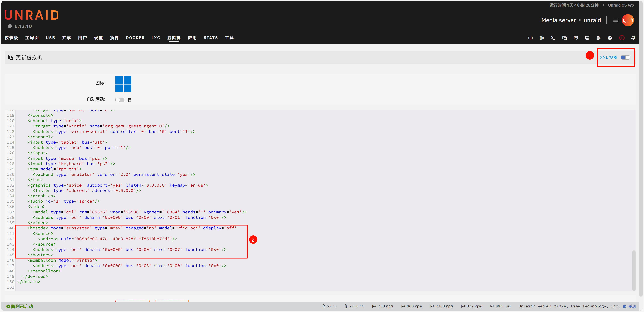Go to the 仪表板 dashboard tab

[x=11, y=38]
